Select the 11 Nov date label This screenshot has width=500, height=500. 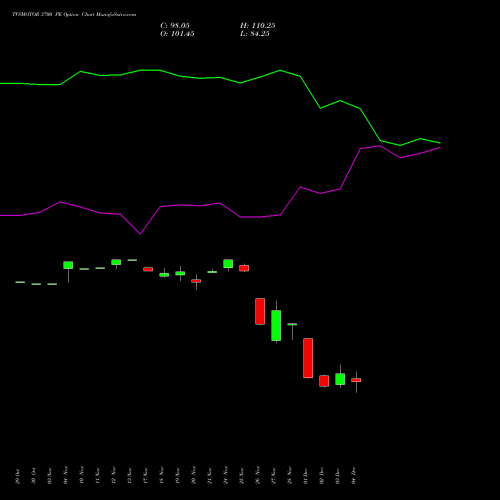98,476
